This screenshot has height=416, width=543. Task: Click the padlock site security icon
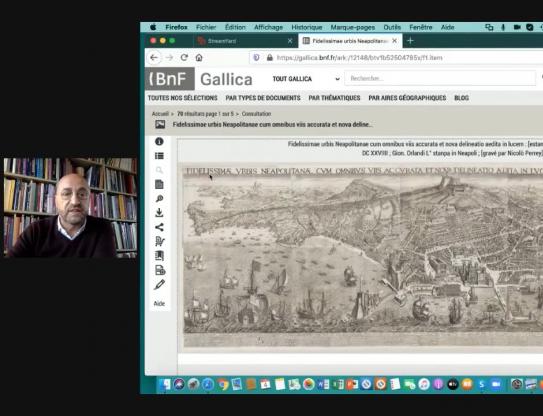pos(270,57)
